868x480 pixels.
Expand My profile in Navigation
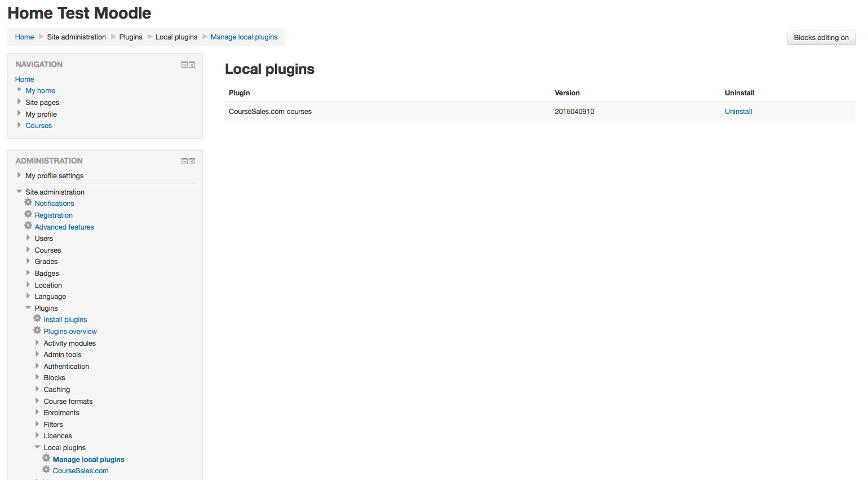pos(19,113)
